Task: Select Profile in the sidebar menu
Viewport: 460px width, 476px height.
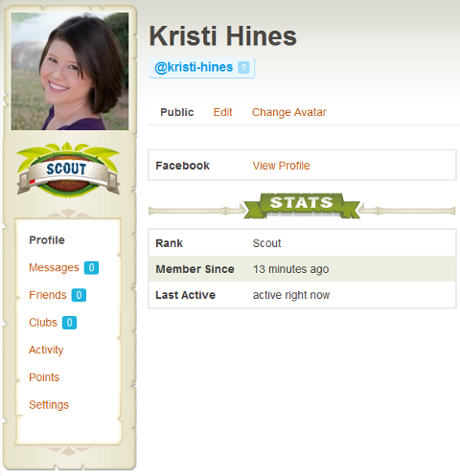Action: [x=47, y=240]
